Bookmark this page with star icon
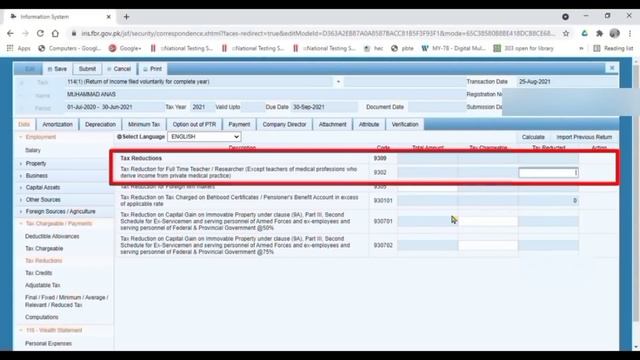This screenshot has width=640, height=360. coord(566,33)
